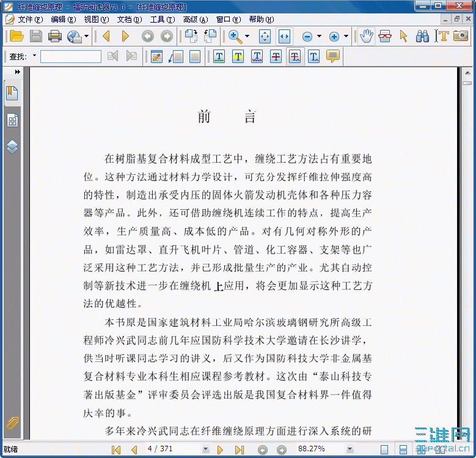
Task: Save the document with the floppy icon
Action: (36, 37)
